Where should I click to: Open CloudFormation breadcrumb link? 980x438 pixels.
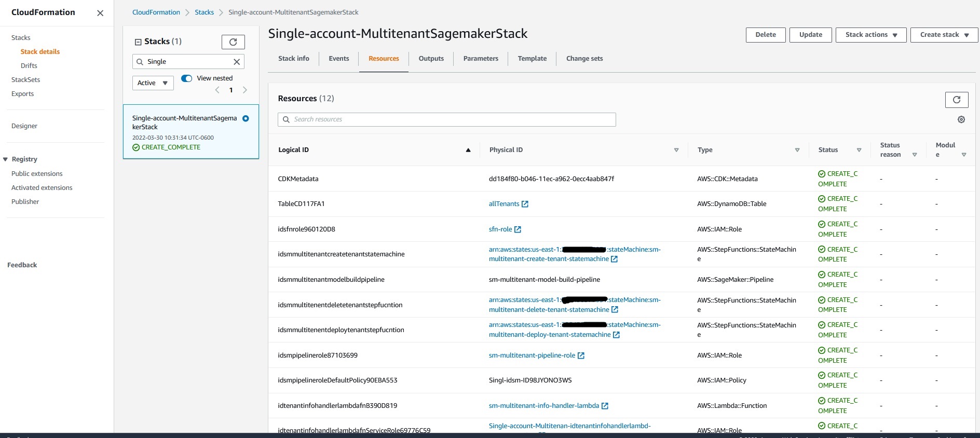tap(156, 12)
